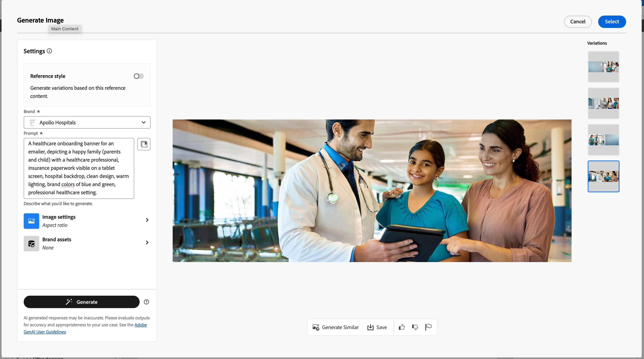Screen dimensions: 644x359
Task: Select the fourth highlighted variation thumbnail
Action: (603, 176)
